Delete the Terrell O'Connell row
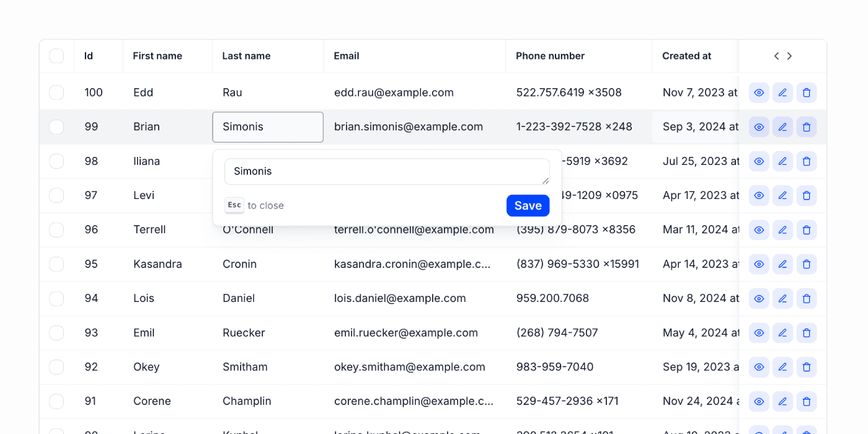868x434 pixels. pyautogui.click(x=807, y=230)
